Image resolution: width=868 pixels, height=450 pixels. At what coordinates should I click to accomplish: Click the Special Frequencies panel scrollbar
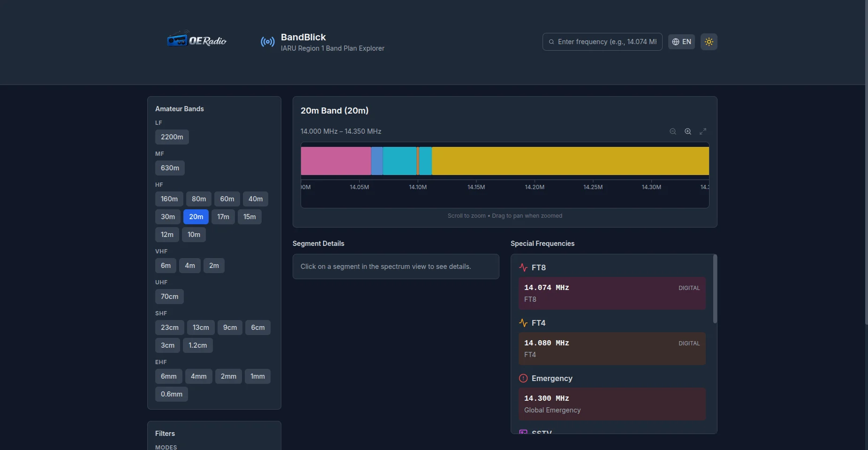715,289
